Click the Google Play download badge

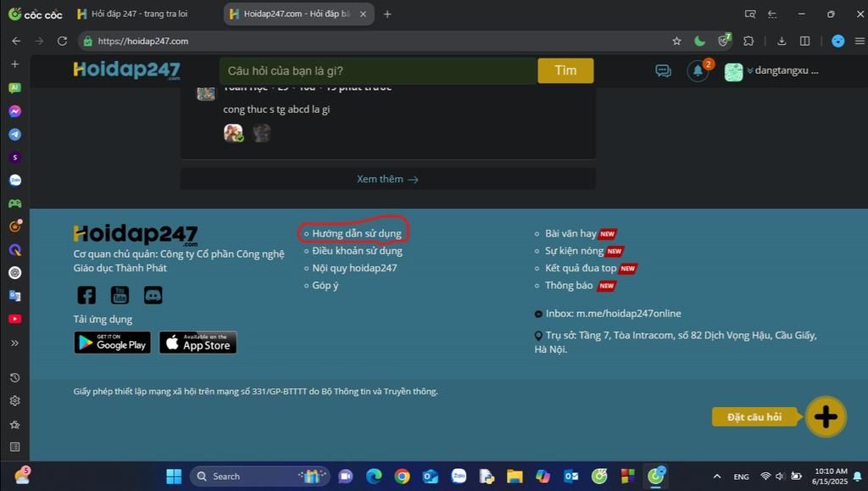(x=113, y=343)
